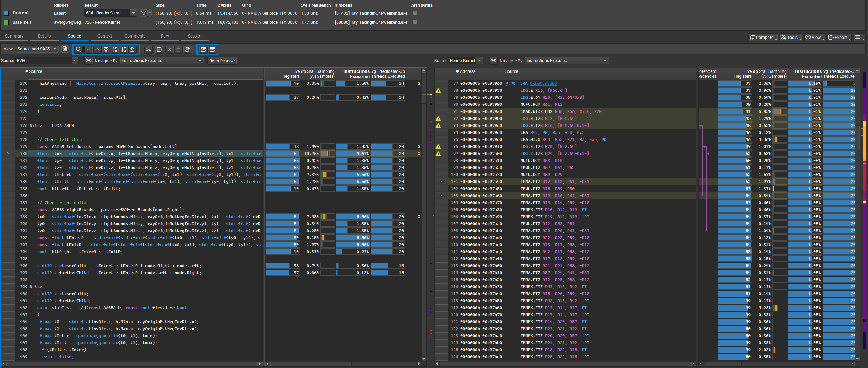Open the attributes gear for RayTracingInOneWeekend.exe
This screenshot has width=868, height=368.
[x=415, y=13]
